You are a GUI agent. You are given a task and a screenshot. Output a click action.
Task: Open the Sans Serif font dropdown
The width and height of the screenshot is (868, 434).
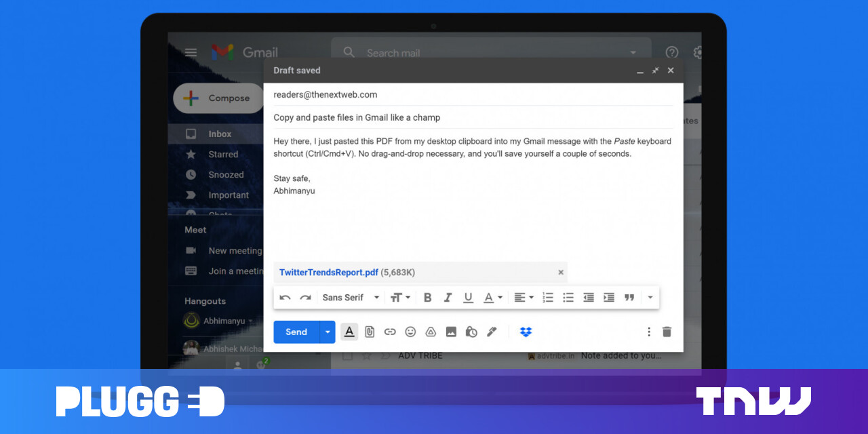tap(351, 297)
